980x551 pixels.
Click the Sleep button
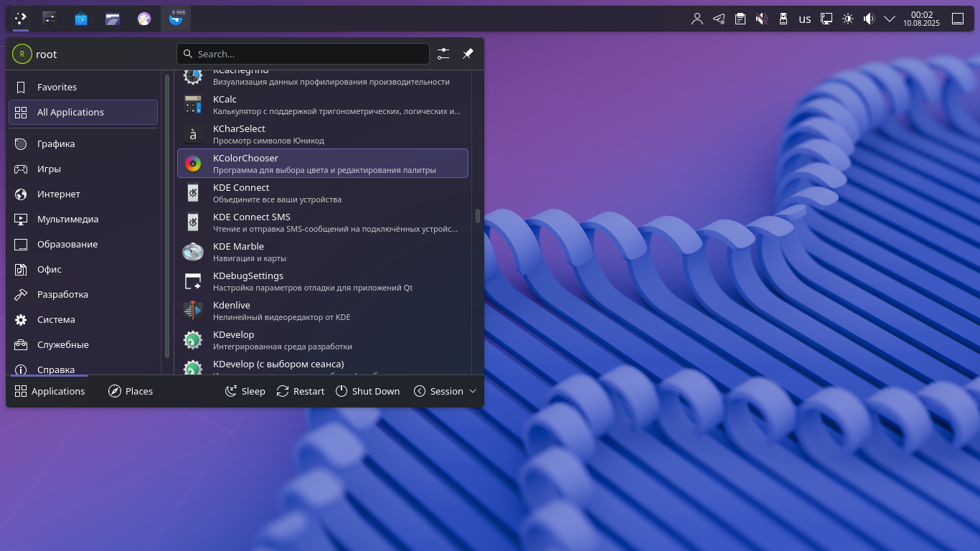tap(245, 391)
